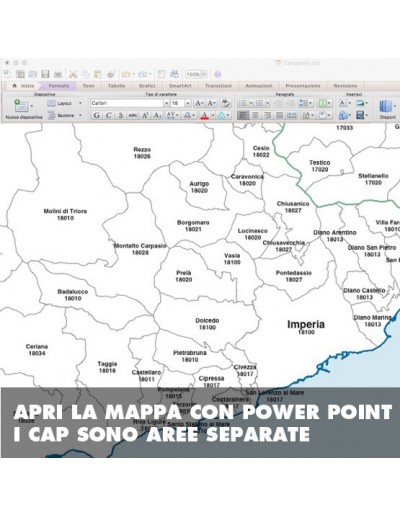Click the Calibri font name field
The width and height of the screenshot is (400, 517).
[x=127, y=103]
